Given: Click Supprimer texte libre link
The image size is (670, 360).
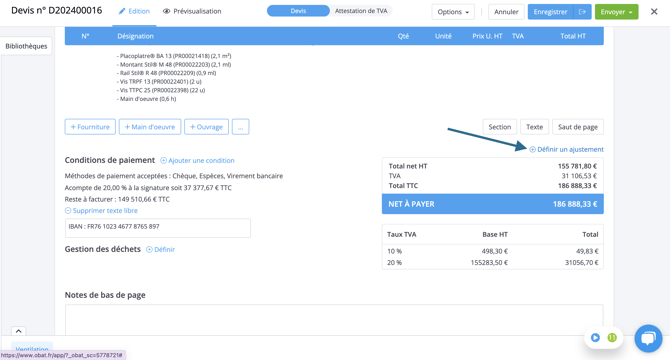Looking at the screenshot, I should [101, 211].
